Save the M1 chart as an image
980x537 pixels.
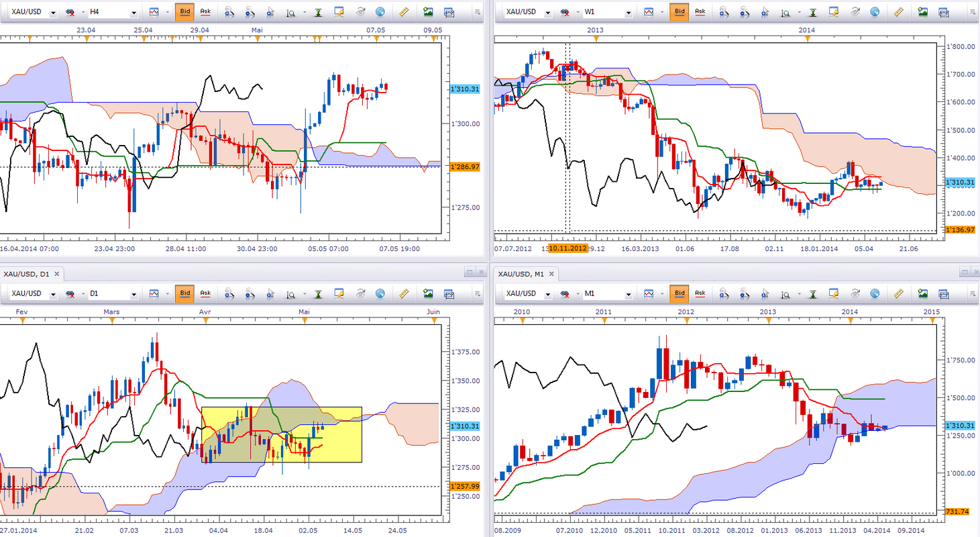coord(924,293)
